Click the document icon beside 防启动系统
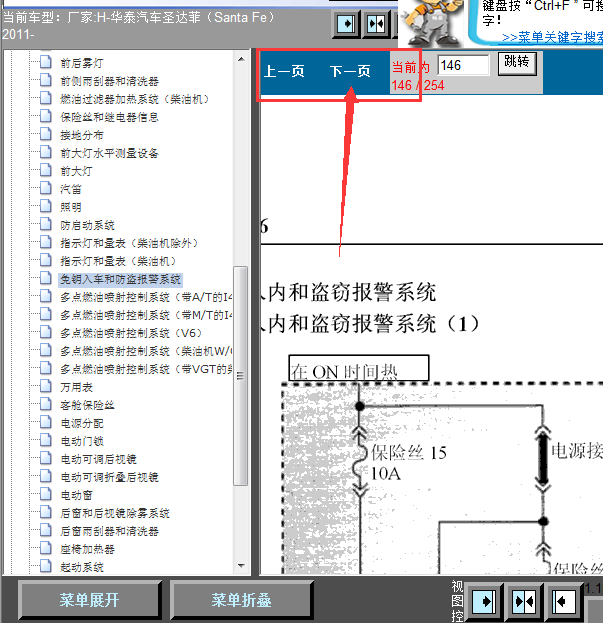 pos(46,224)
